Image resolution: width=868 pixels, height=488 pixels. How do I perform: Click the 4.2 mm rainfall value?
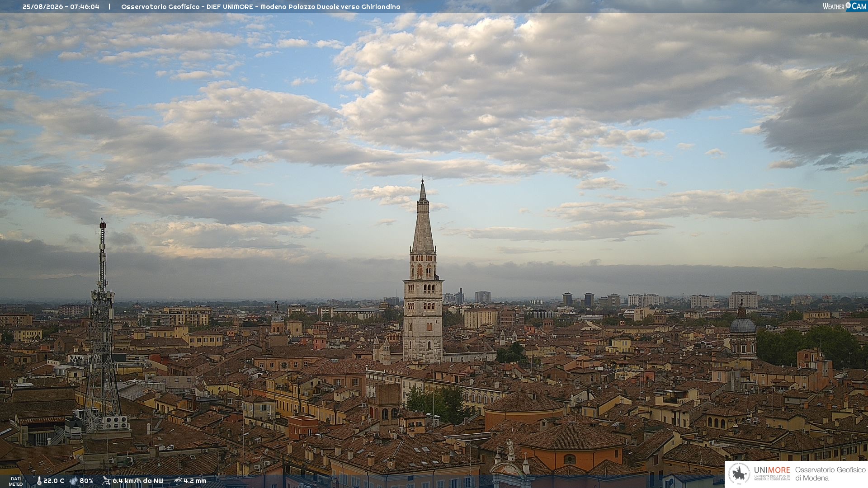click(195, 481)
